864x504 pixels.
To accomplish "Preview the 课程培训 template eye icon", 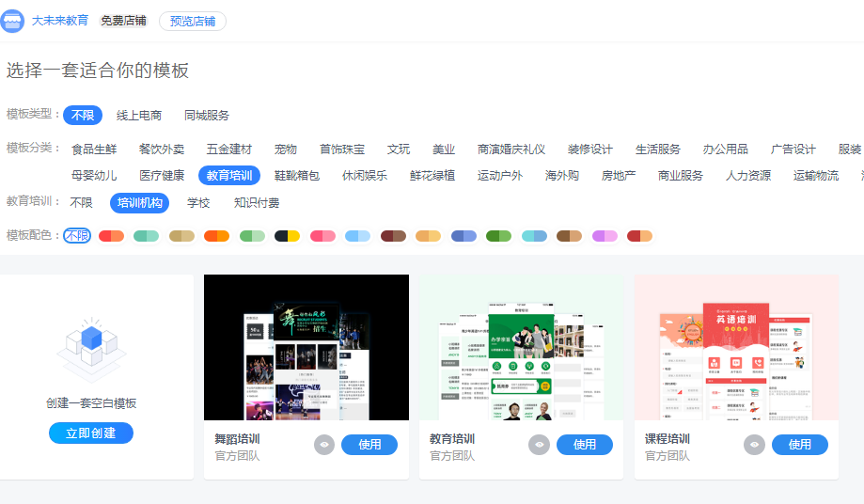I will 754,445.
